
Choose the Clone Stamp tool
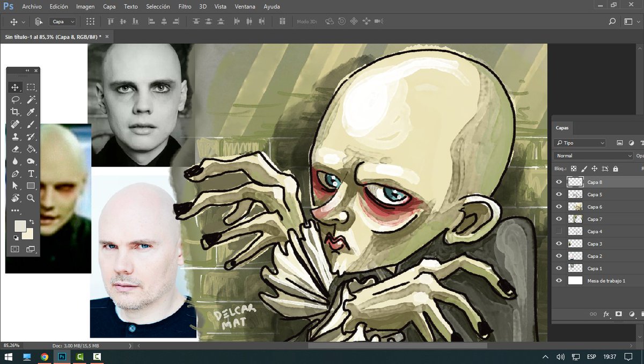point(16,136)
